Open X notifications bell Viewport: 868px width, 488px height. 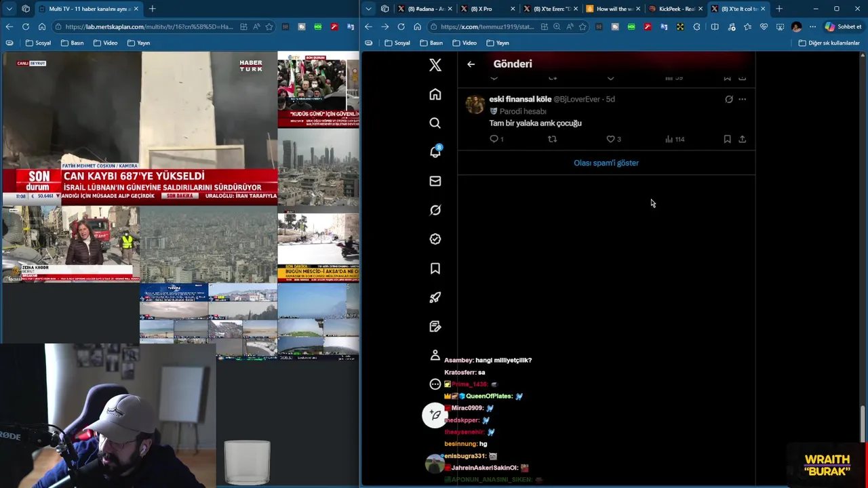(x=435, y=152)
